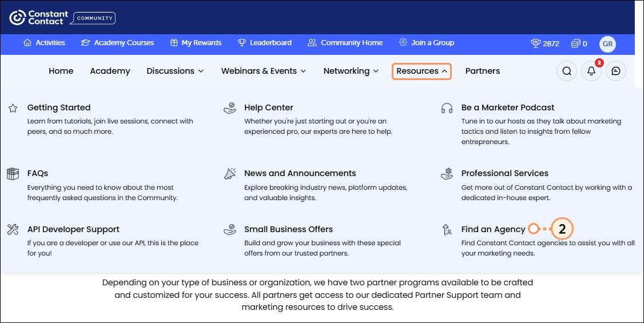Select the Find an Agency link
This screenshot has width=644, height=323.
point(493,229)
